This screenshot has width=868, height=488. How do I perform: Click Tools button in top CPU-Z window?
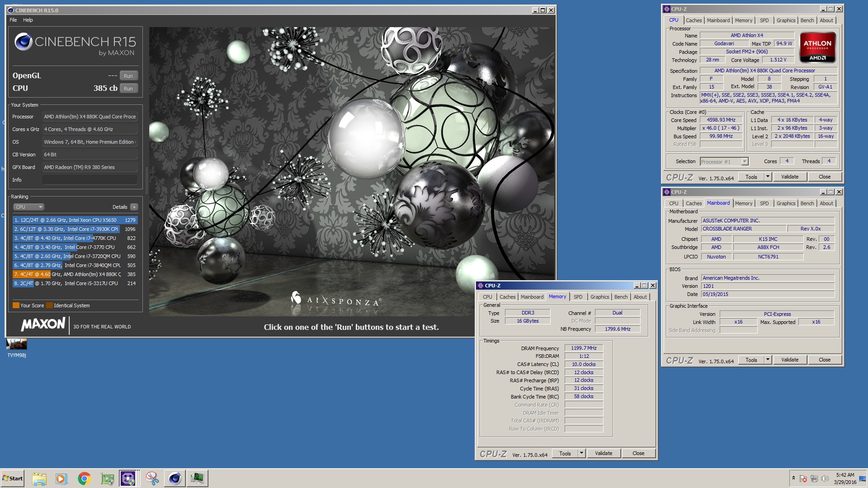tap(751, 177)
